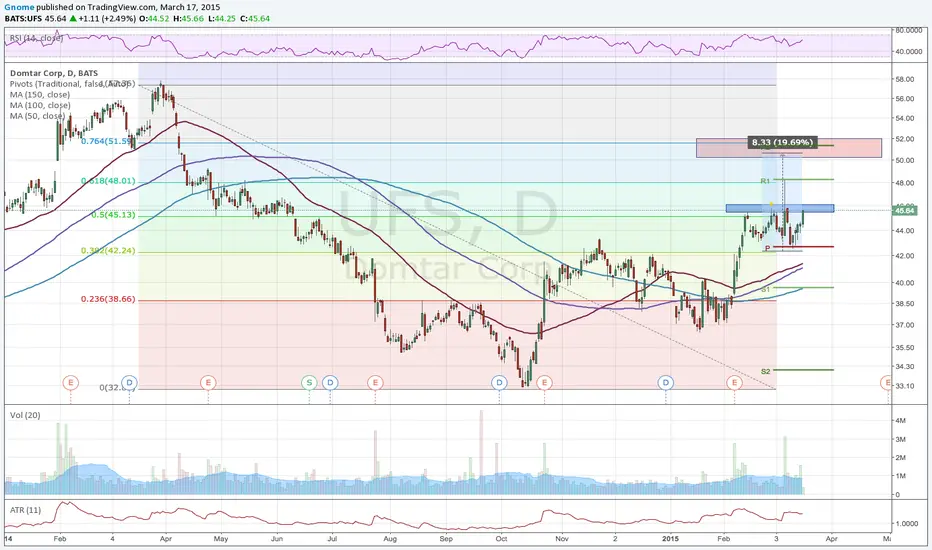Click the P pivot level label
Viewport: 932px width, 550px height.
coord(767,248)
